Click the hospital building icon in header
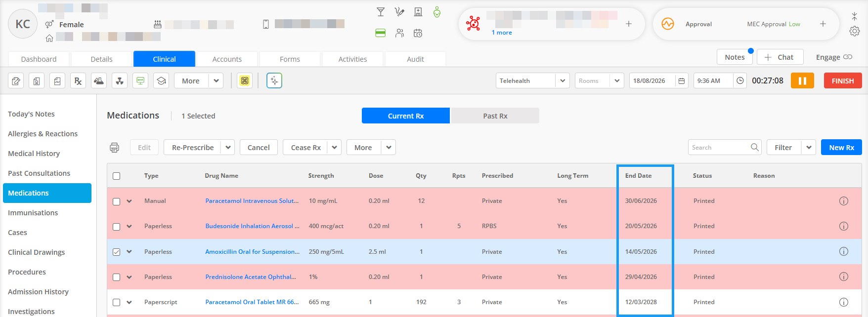868x317 pixels. 418,12
